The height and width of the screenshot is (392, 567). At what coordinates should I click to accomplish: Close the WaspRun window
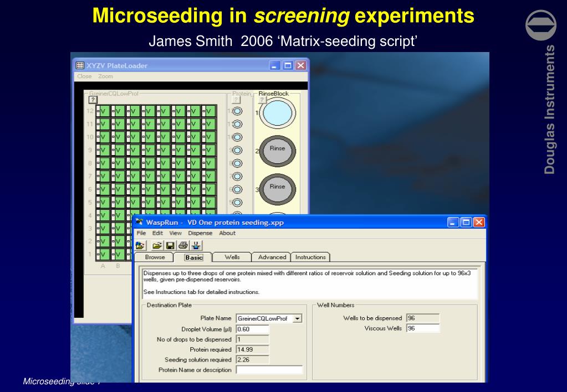[479, 222]
